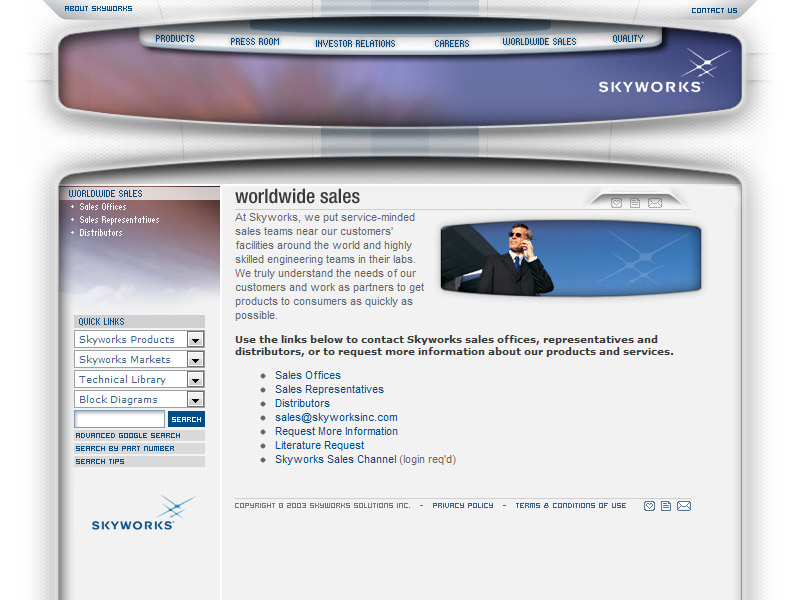Expand the Technical Library dropdown arrow
This screenshot has height=600, width=800.
click(195, 380)
